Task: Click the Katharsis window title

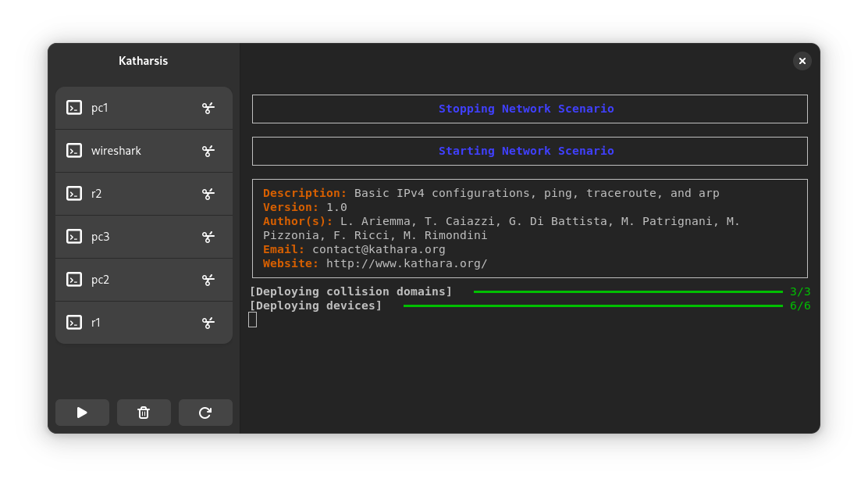Action: tap(144, 61)
